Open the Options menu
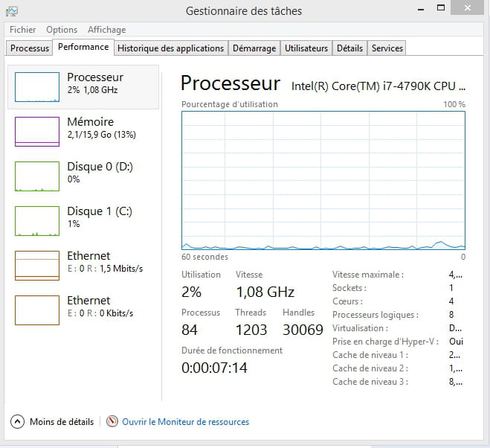Viewport: 490px width, 448px height. tap(62, 30)
